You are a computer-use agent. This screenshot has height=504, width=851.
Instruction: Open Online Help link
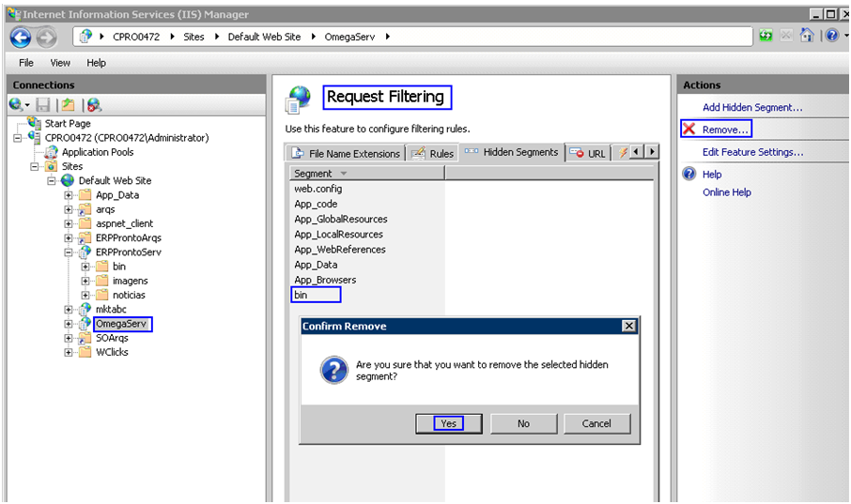tap(727, 192)
